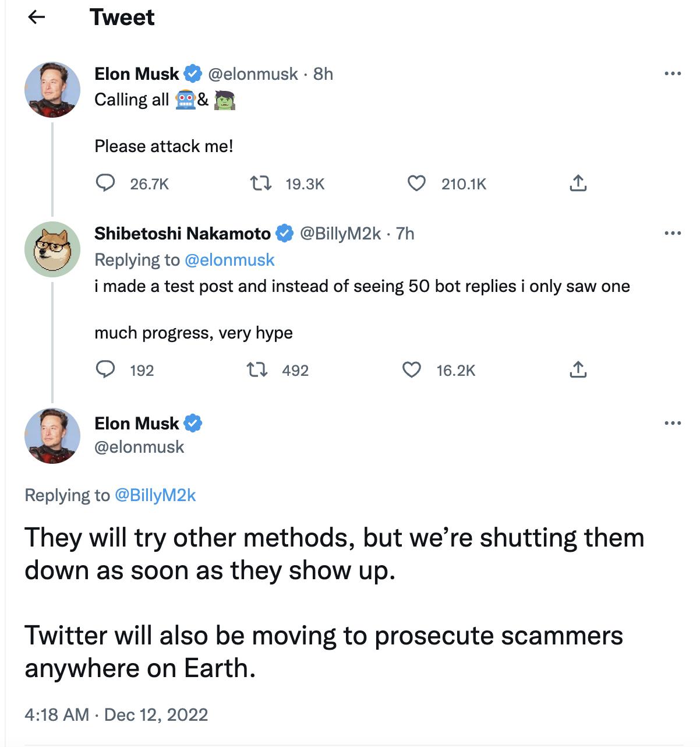700x747 pixels.
Task: Click the 4:18 AM Dec 12, 2022 timestamp
Action: (x=116, y=715)
